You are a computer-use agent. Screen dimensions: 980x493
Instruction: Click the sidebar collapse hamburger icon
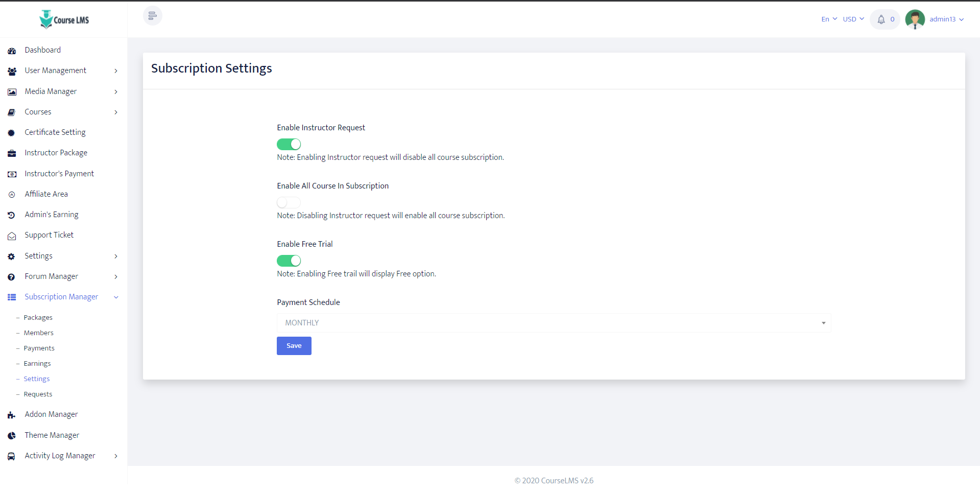click(x=152, y=16)
